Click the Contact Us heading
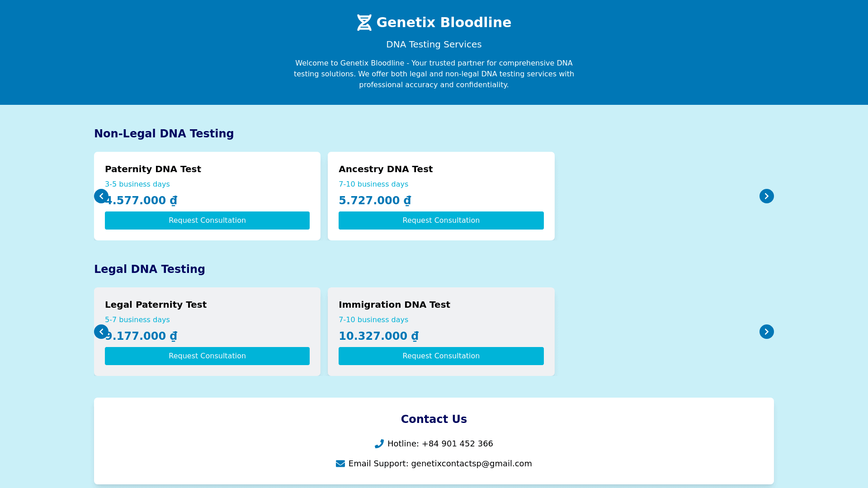 click(x=434, y=419)
